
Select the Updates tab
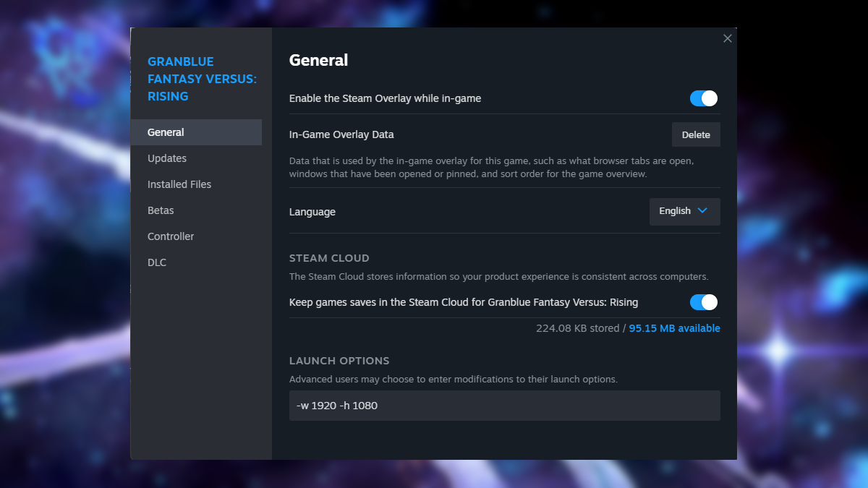(x=167, y=158)
